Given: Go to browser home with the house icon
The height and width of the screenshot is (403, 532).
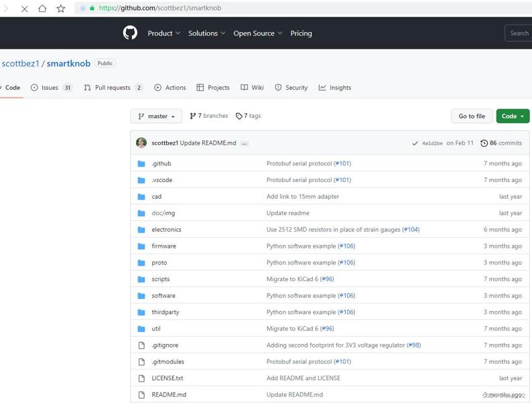Looking at the screenshot, I should coord(42,9).
